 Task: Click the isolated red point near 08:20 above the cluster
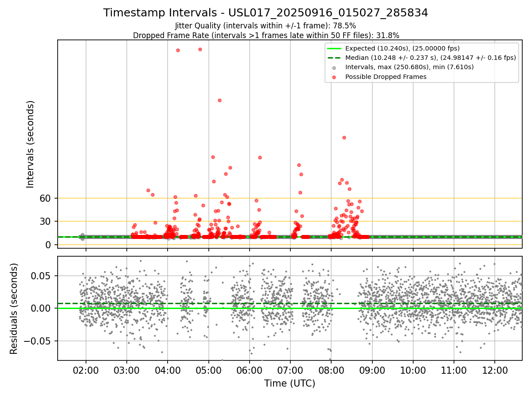coord(344,137)
